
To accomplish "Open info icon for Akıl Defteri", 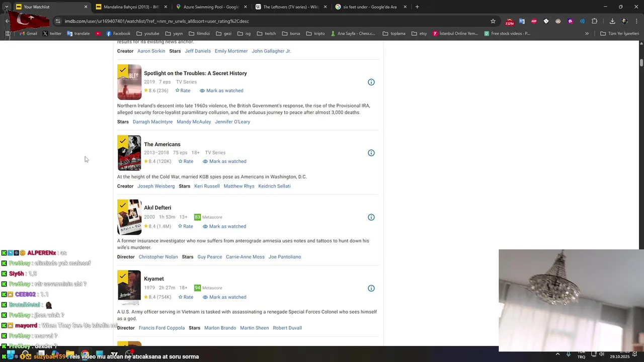I will [x=371, y=217].
